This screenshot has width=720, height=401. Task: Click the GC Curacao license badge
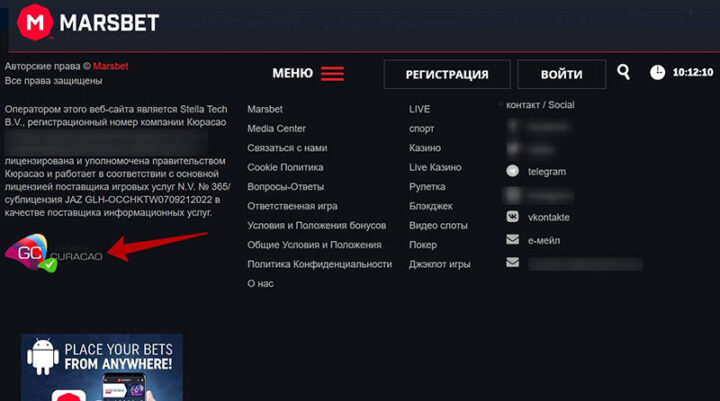53,253
